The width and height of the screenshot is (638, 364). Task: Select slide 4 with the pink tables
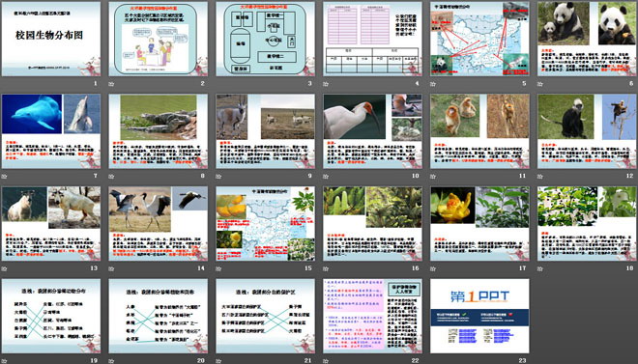pos(373,39)
